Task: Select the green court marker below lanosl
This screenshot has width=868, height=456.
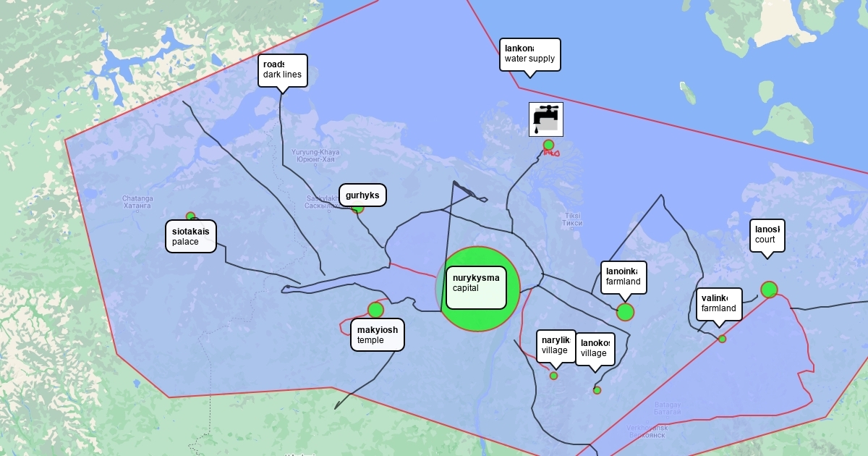Action: (769, 290)
